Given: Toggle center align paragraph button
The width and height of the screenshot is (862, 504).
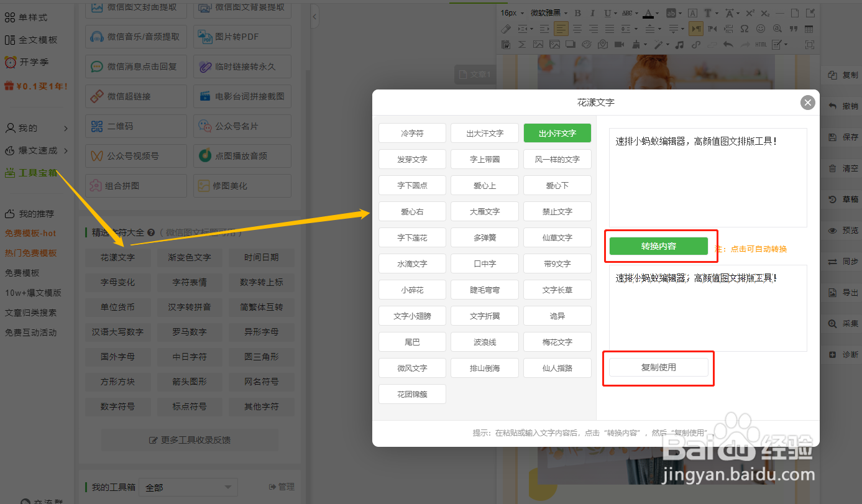Looking at the screenshot, I should click(577, 29).
